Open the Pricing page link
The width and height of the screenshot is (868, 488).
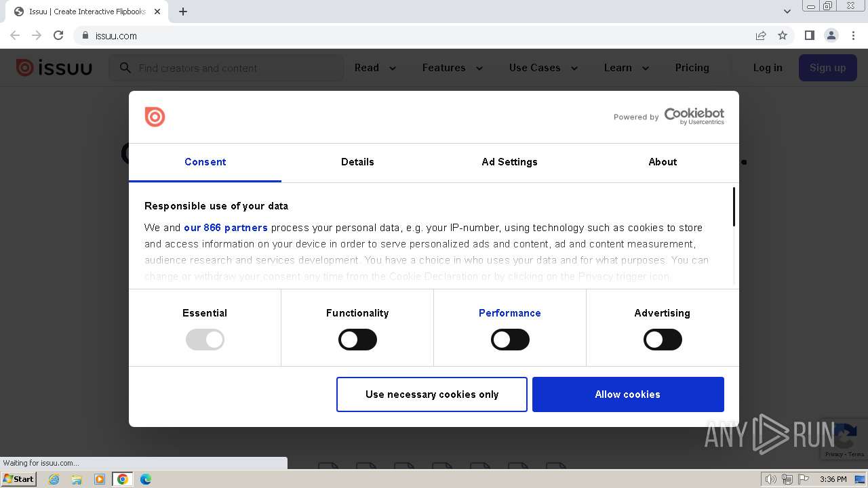tap(692, 68)
